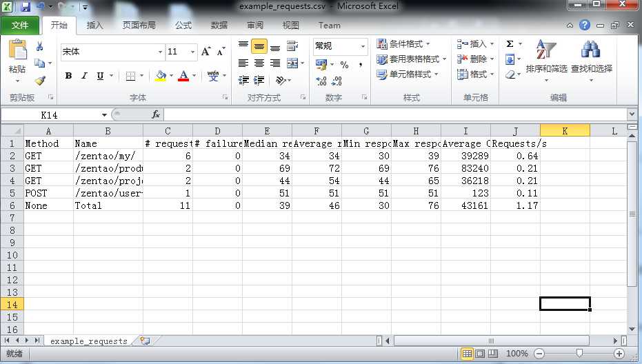Click the Cut scissors icon
Screen dimensions: 642x364
pyautogui.click(x=40, y=46)
